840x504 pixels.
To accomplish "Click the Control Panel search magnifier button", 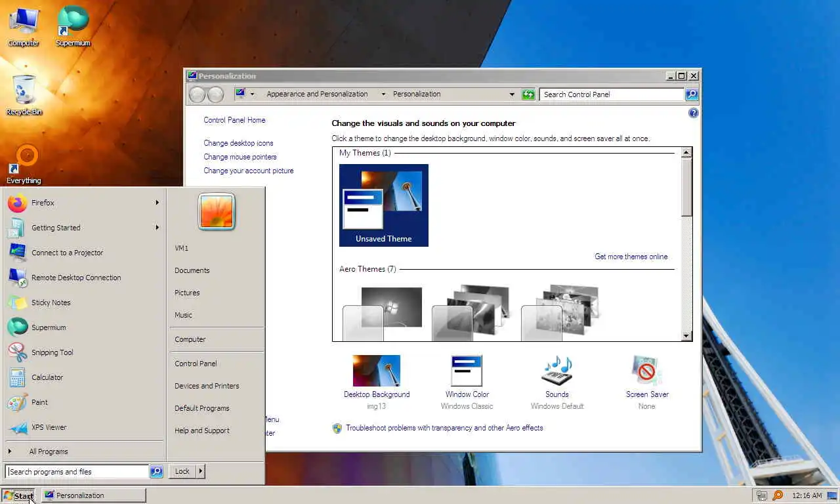I will click(692, 94).
